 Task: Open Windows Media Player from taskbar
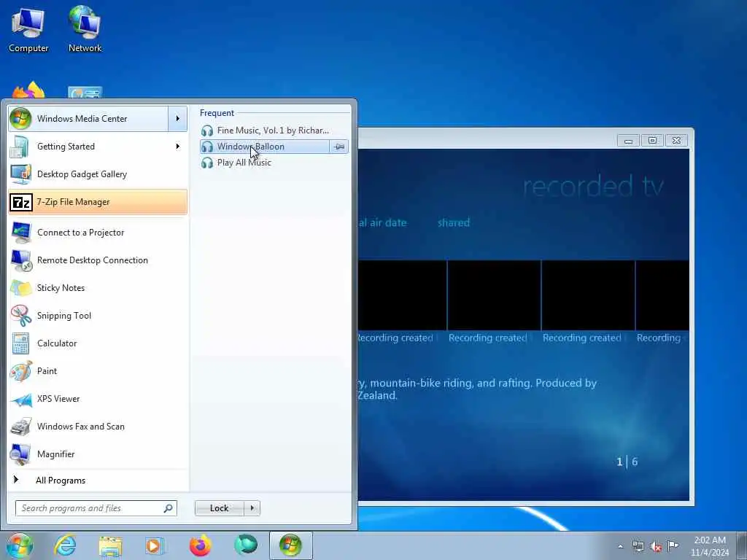pyautogui.click(x=155, y=545)
